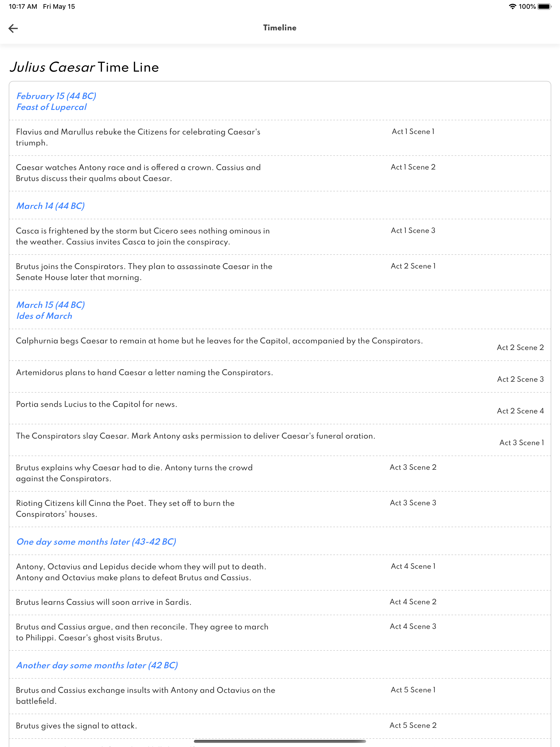Click the February 15 Feast of Lupercal heading

56,101
